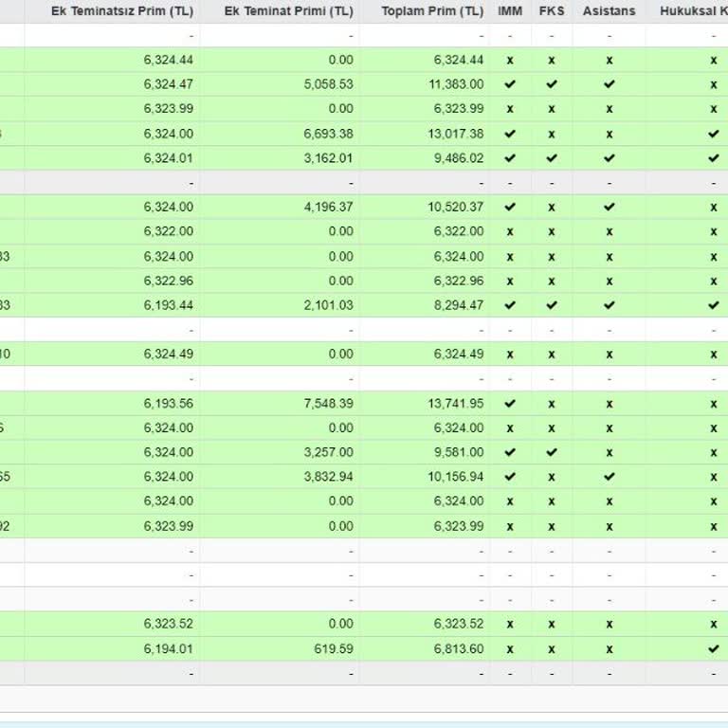Click the Asistans x mark in the 9,581.00 row
The width and height of the screenshot is (728, 728).
[610, 453]
